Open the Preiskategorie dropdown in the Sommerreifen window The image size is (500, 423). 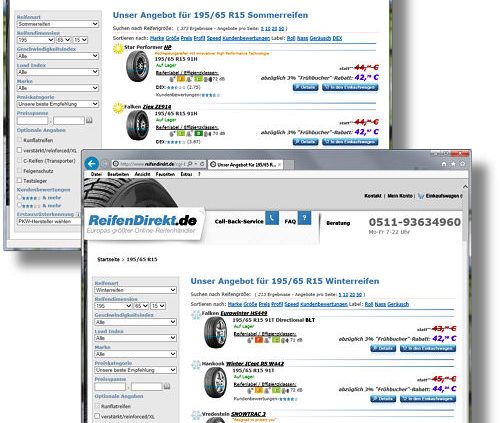58,104
